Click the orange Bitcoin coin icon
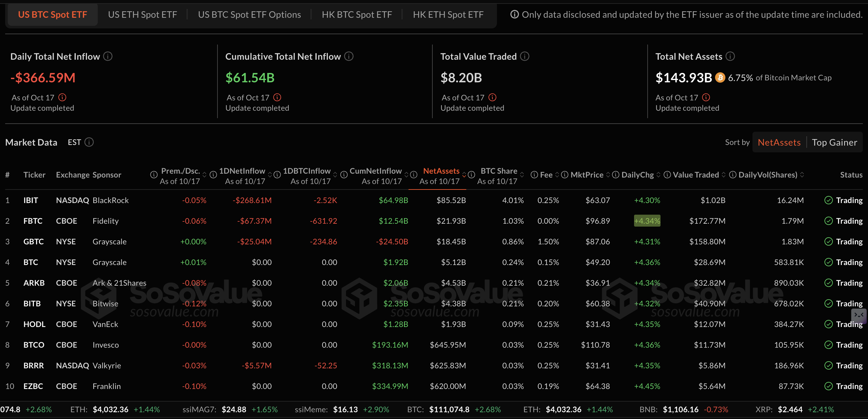Screen dimensions: 868x419 720,77
